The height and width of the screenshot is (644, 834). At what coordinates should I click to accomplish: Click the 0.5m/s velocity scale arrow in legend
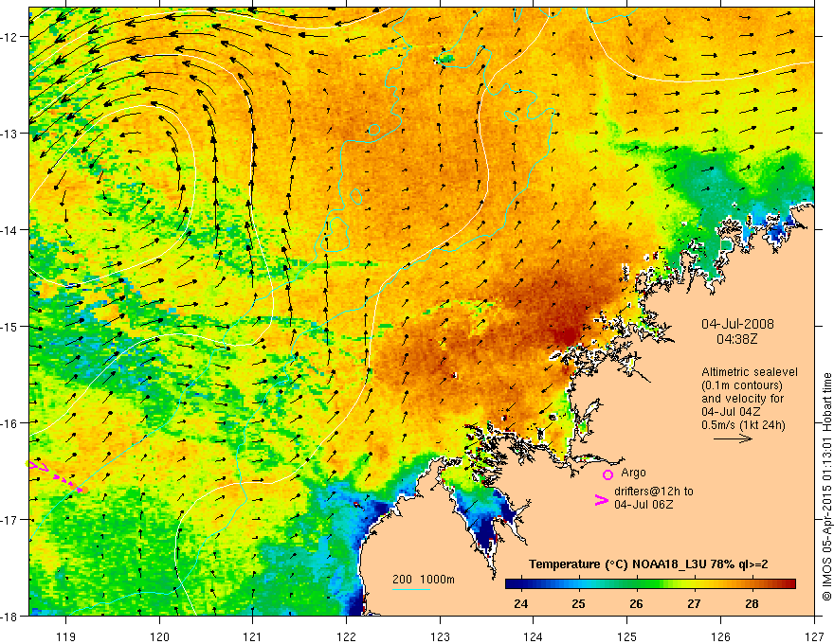click(733, 438)
